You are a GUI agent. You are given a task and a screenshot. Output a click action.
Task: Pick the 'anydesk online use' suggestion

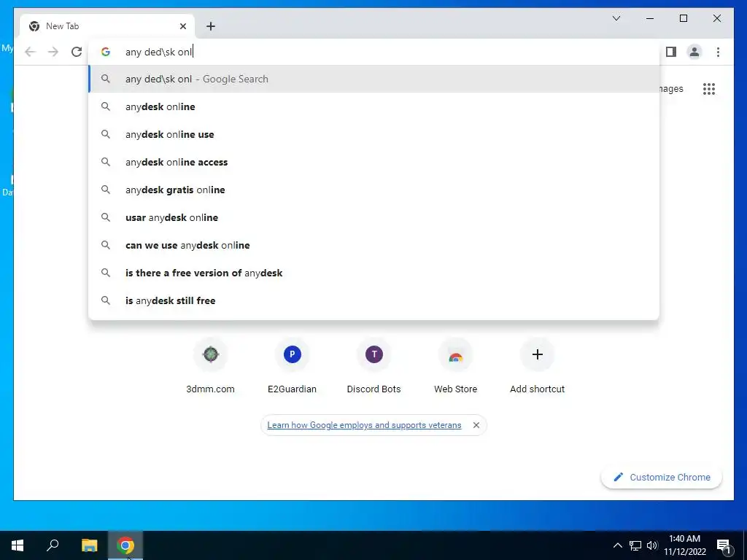click(374, 134)
